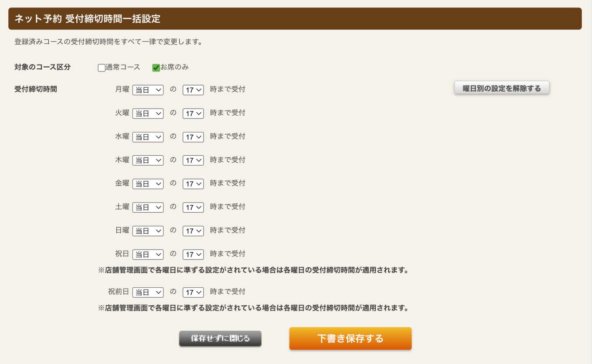The image size is (592, 364).
Task: Open the 月曜 hour dropdown
Action: [193, 90]
